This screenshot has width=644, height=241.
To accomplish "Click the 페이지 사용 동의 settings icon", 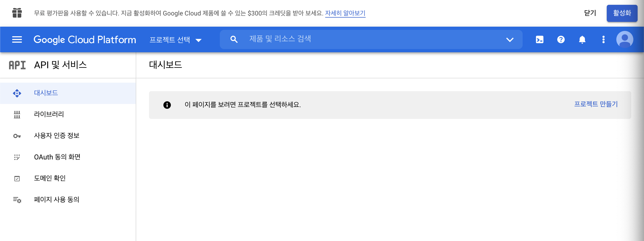I will click(x=17, y=200).
